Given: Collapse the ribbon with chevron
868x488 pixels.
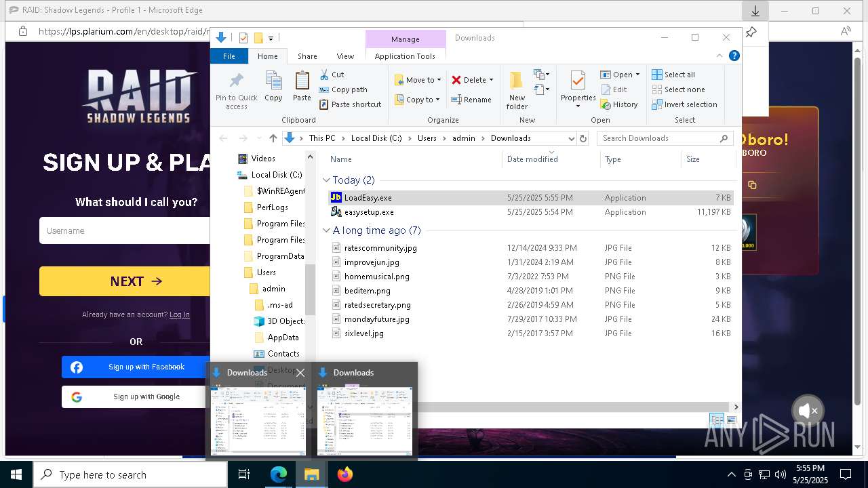Looking at the screenshot, I should click(719, 56).
